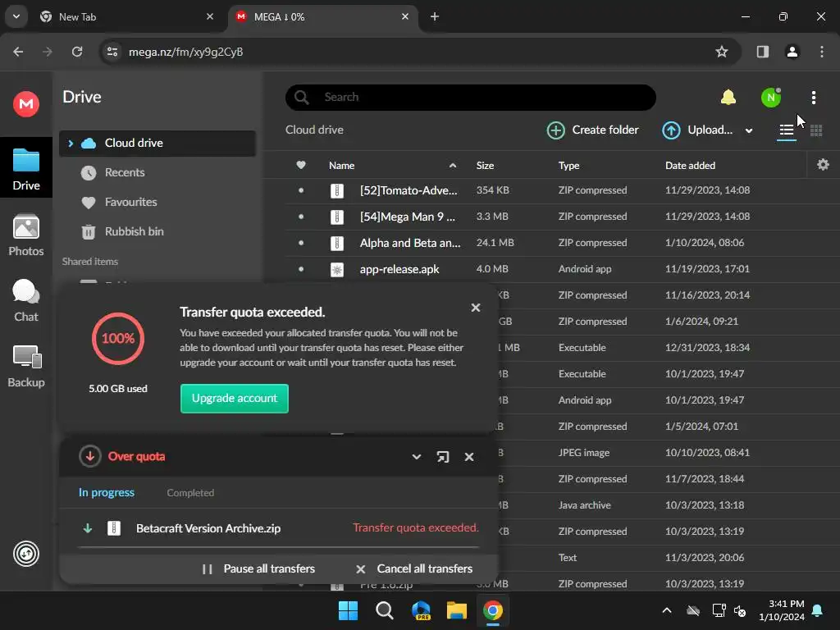Click the address bar URL
840x630 pixels.
click(185, 52)
